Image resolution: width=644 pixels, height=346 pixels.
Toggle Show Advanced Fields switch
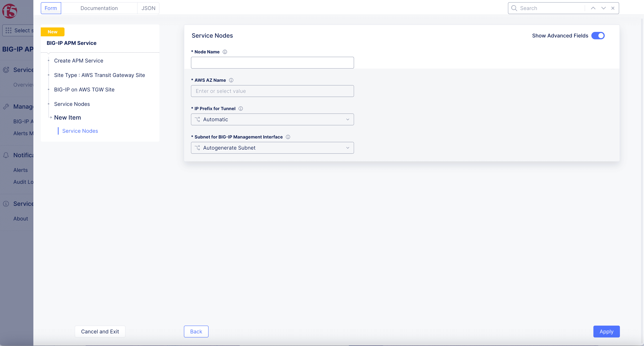pos(598,36)
